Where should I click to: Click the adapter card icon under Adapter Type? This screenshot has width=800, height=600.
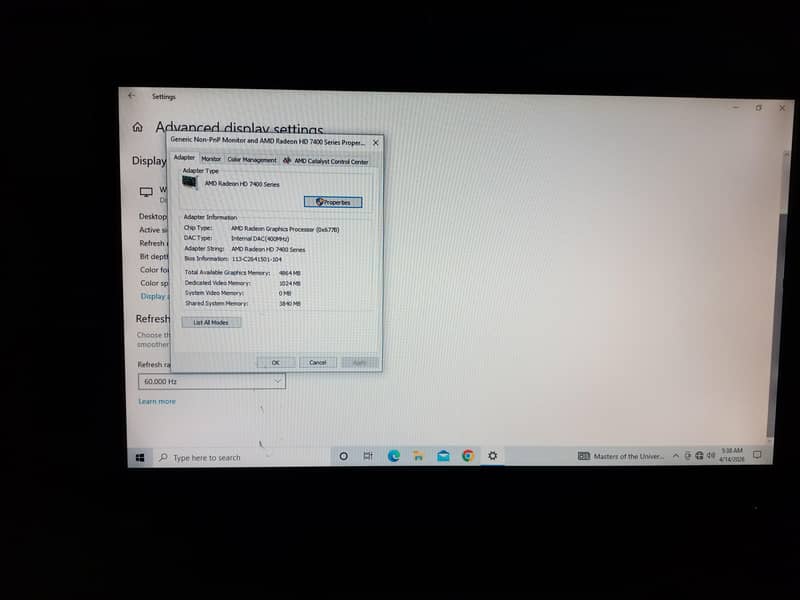click(190, 182)
